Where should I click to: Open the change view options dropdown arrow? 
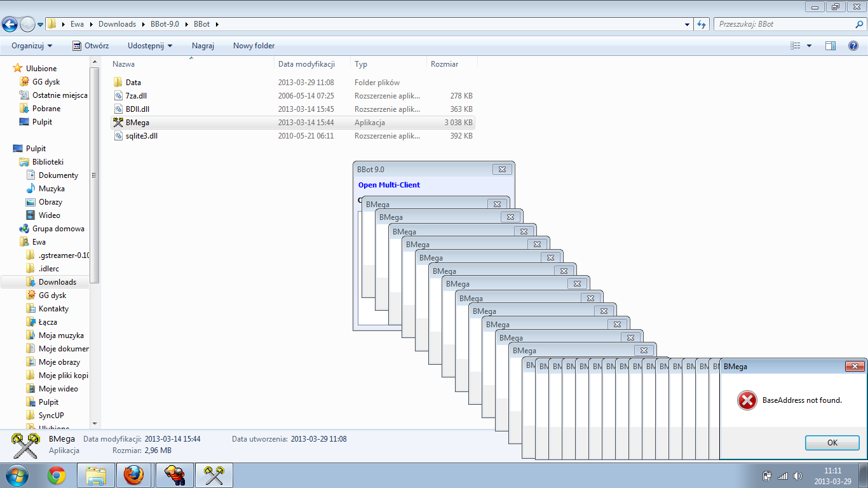click(809, 46)
